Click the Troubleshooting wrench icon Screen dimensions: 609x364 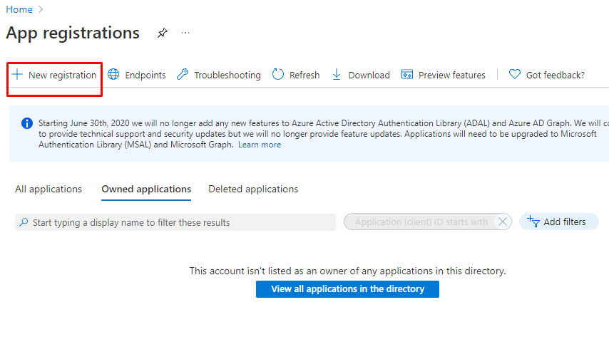point(183,75)
